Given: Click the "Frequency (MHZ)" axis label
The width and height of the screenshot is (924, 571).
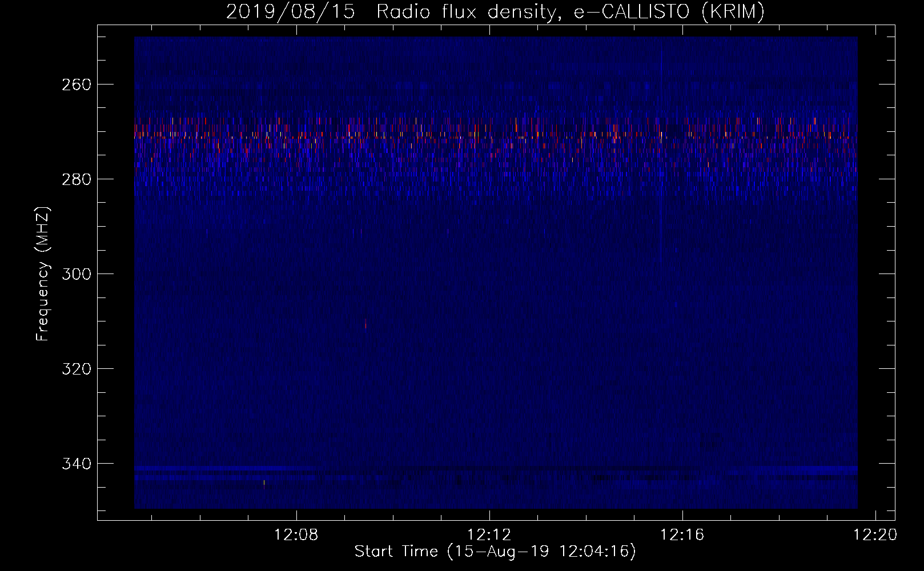Looking at the screenshot, I should point(43,274).
